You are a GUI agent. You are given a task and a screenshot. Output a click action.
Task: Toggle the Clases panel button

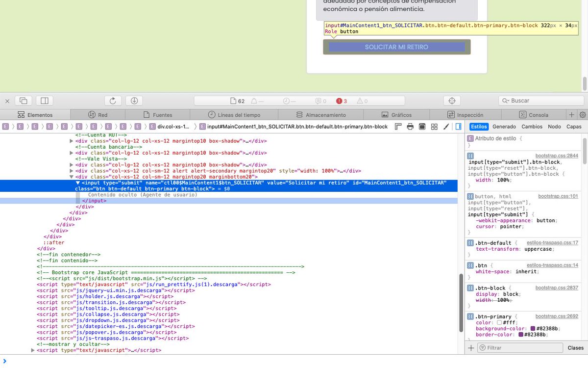575,348
